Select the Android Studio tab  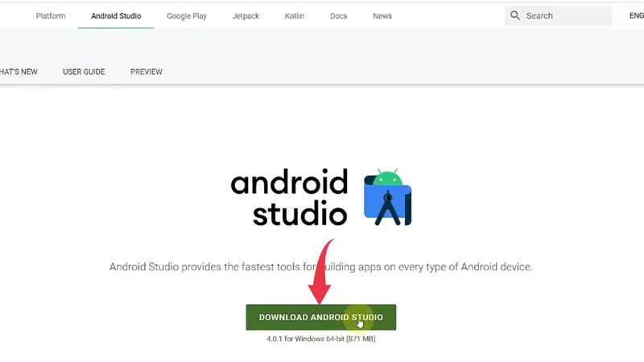coord(116,16)
